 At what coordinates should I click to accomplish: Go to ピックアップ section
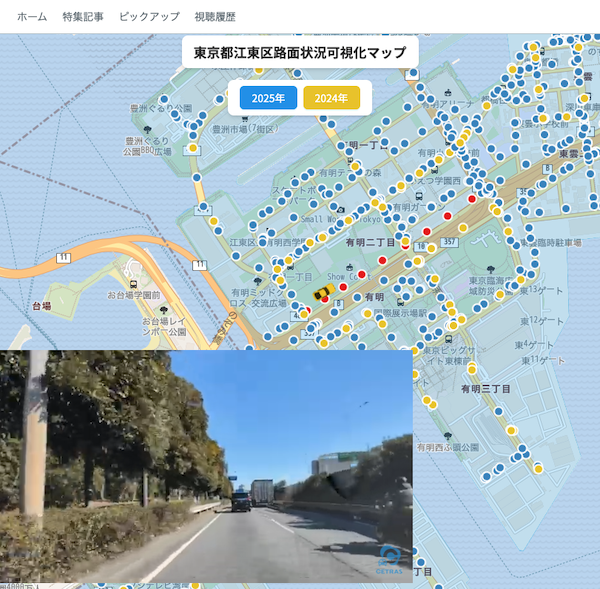pos(149,17)
